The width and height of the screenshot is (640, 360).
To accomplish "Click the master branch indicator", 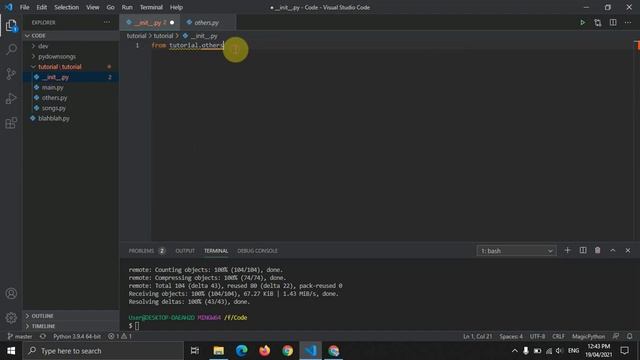I will pyautogui.click(x=20, y=336).
